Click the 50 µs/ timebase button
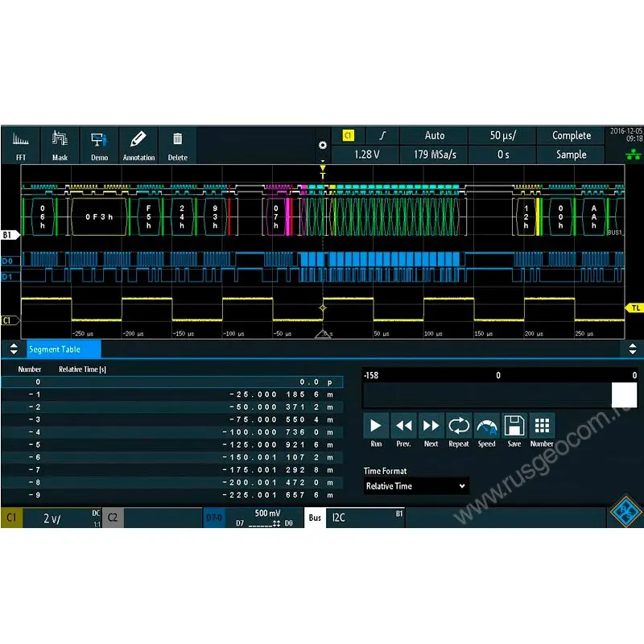 pos(502,135)
